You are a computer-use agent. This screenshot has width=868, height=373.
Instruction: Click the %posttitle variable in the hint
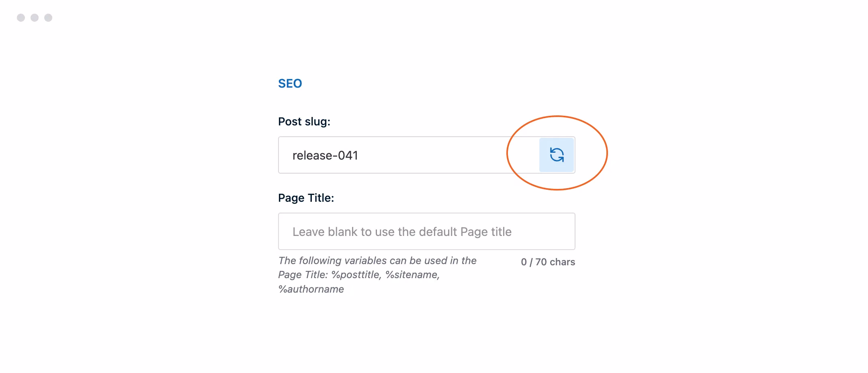click(356, 275)
